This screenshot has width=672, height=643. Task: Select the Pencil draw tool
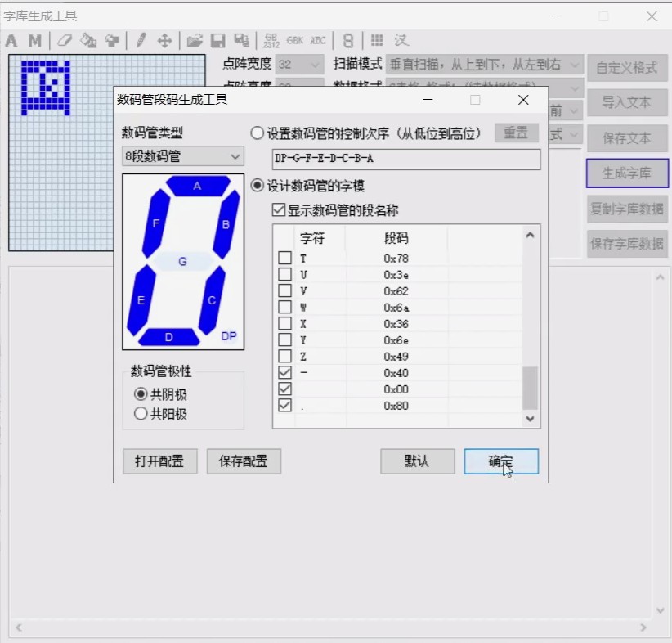pyautogui.click(x=141, y=41)
